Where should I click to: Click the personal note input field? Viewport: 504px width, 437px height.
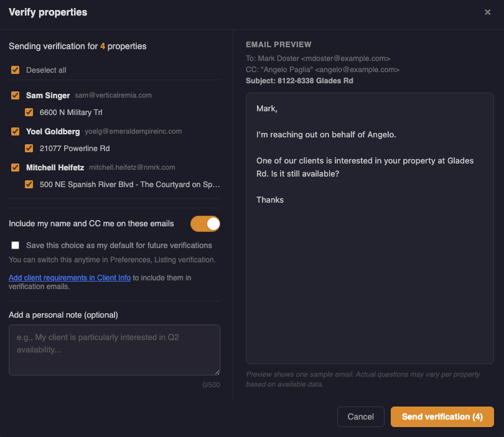click(114, 349)
